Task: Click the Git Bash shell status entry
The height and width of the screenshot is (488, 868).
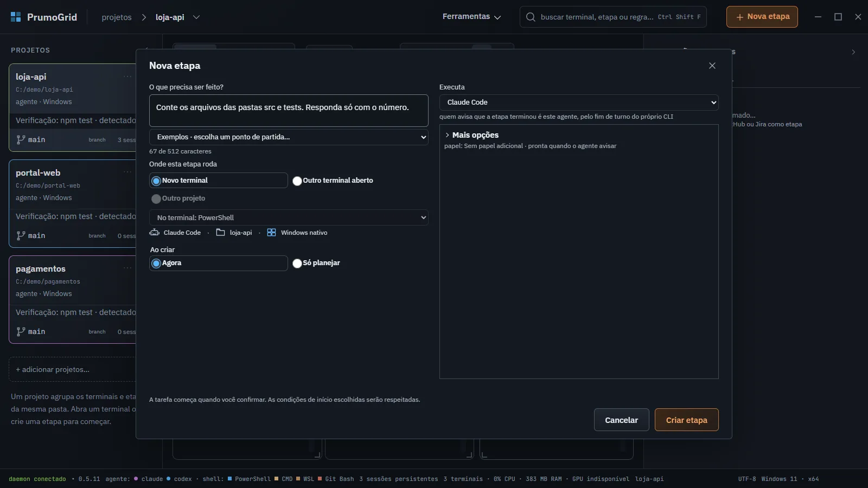Action: click(x=336, y=479)
